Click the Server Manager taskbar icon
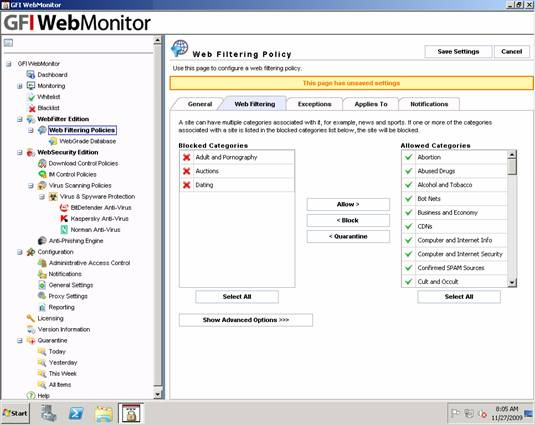This screenshot has width=535, height=425. coord(49,413)
